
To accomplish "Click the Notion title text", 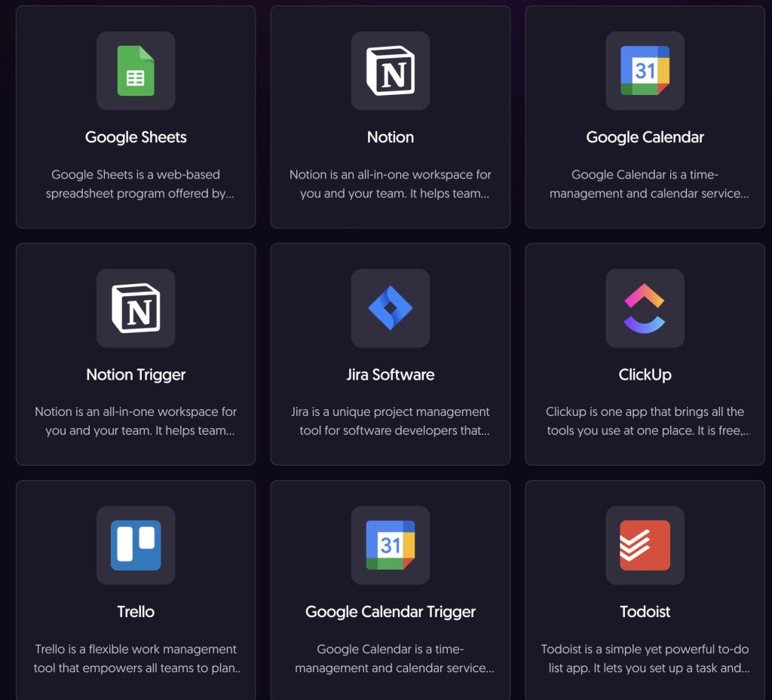I will [391, 137].
